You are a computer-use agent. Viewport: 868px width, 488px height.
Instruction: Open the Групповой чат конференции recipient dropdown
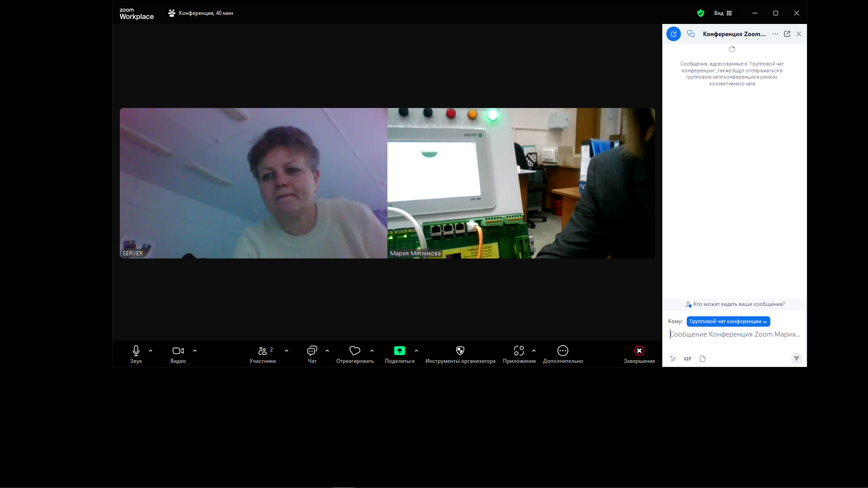(728, 321)
